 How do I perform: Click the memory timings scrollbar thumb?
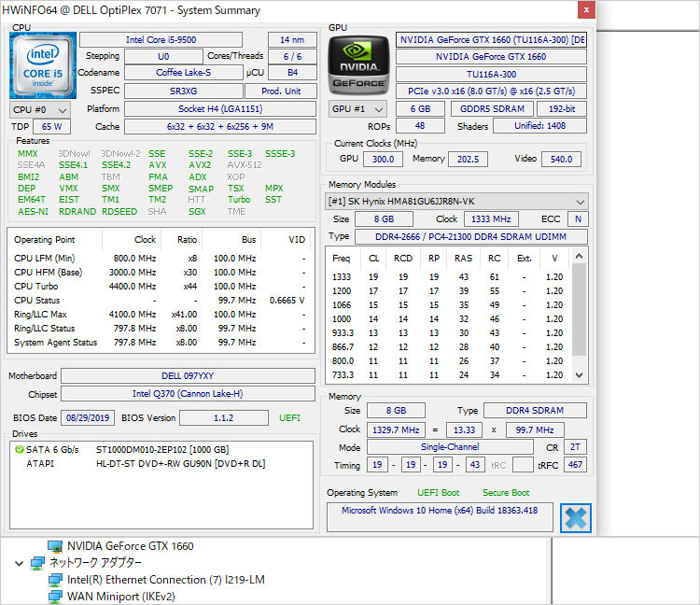click(x=579, y=309)
